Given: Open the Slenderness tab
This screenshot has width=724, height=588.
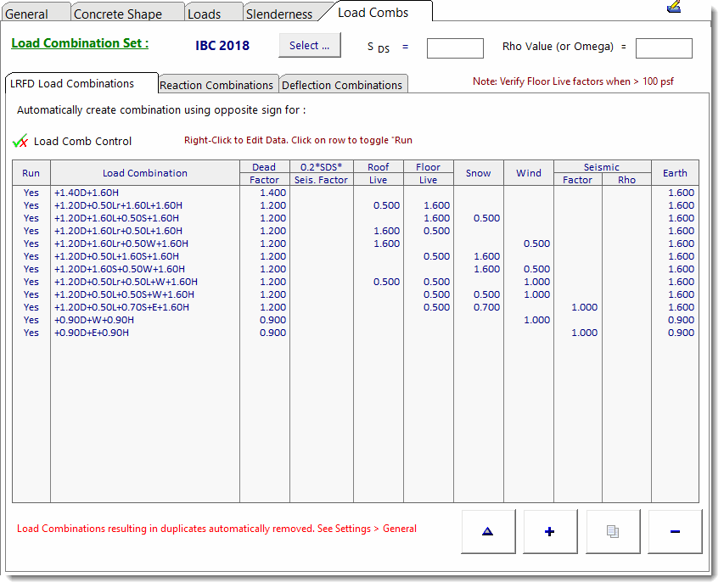Looking at the screenshot, I should (278, 14).
